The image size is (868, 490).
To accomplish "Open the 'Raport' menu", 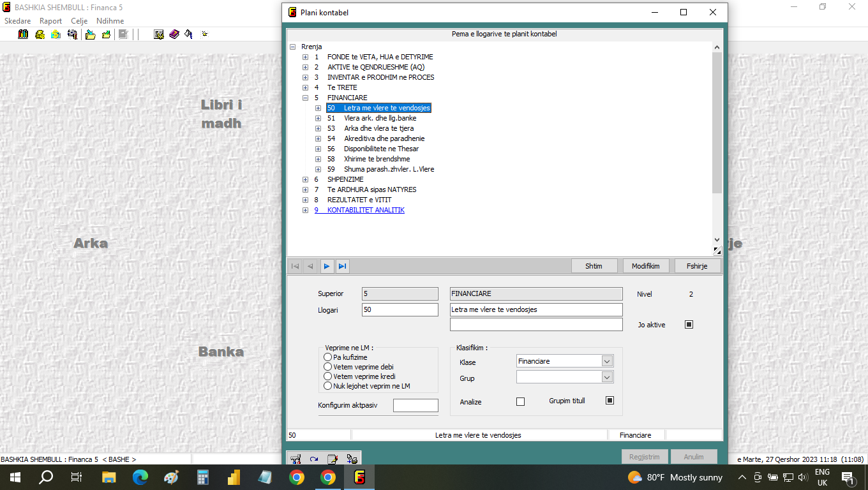I will point(50,21).
